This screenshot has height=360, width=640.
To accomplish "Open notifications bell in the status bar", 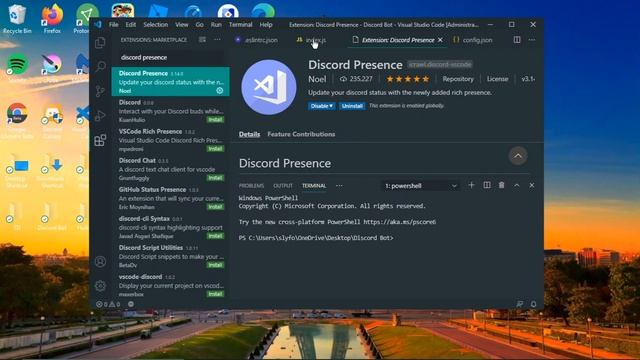I will [x=533, y=304].
